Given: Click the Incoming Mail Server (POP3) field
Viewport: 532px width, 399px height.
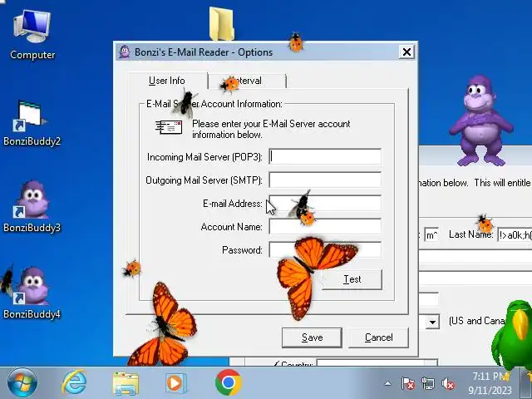Looking at the screenshot, I should point(325,157).
